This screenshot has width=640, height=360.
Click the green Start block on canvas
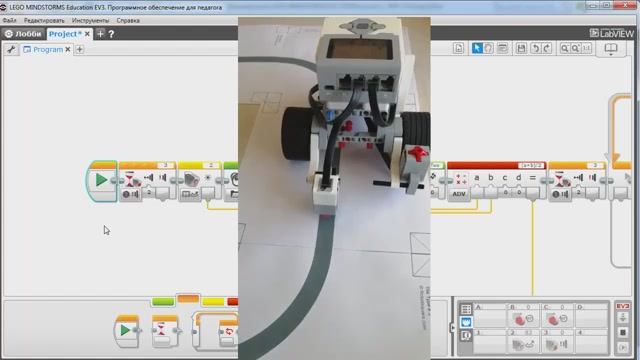point(101,180)
